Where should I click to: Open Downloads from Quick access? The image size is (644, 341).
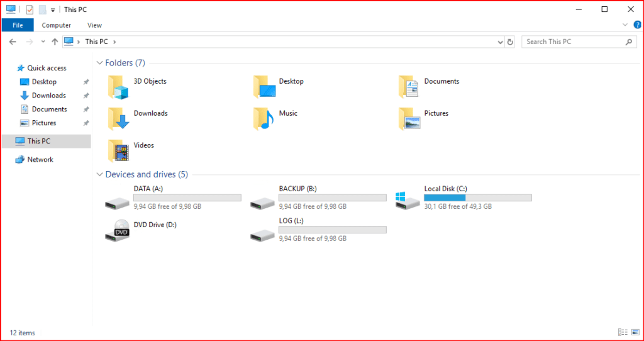[48, 96]
